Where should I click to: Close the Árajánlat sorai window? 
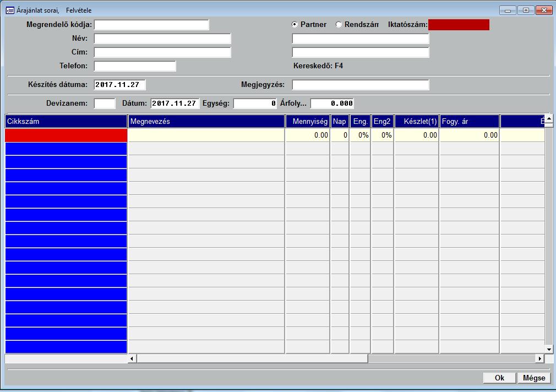point(544,10)
